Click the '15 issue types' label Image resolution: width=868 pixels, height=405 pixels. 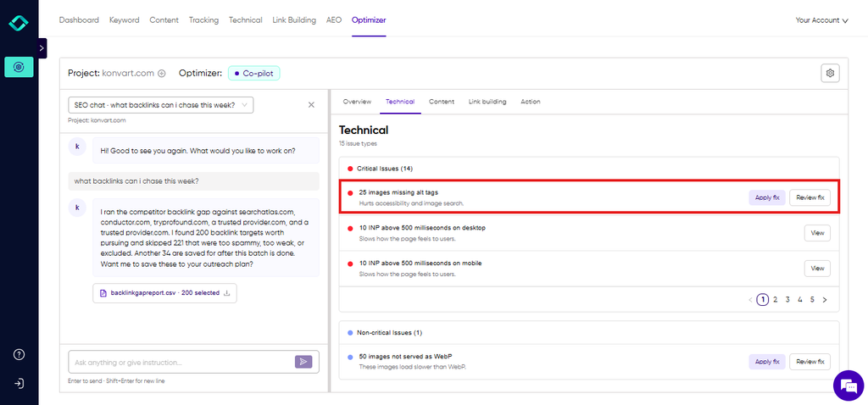coord(359,143)
